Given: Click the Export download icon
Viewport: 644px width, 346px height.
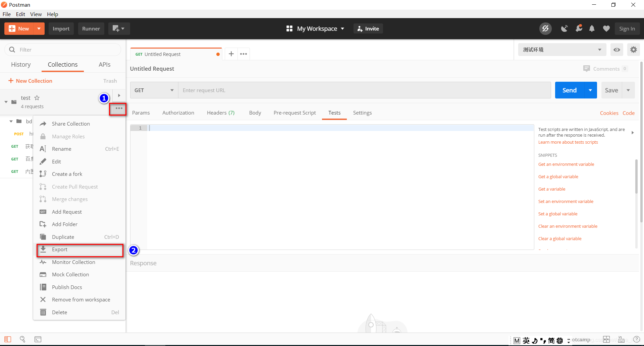Looking at the screenshot, I should (x=43, y=249).
